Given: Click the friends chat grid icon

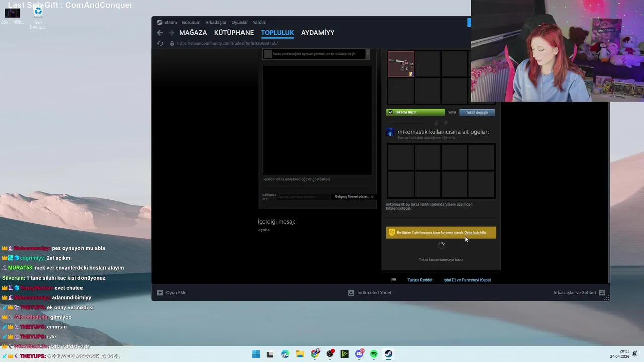Looking at the screenshot, I should [602, 292].
